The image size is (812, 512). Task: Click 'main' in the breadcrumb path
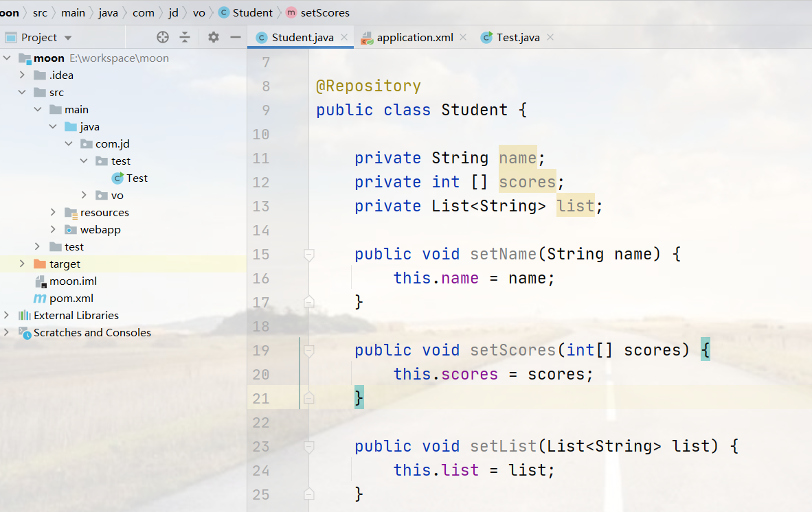coord(73,12)
